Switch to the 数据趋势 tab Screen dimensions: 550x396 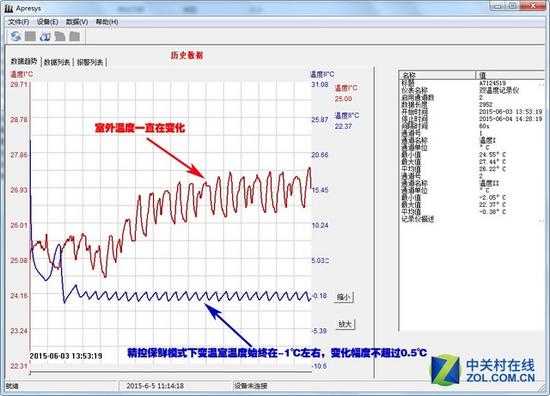coord(24,61)
